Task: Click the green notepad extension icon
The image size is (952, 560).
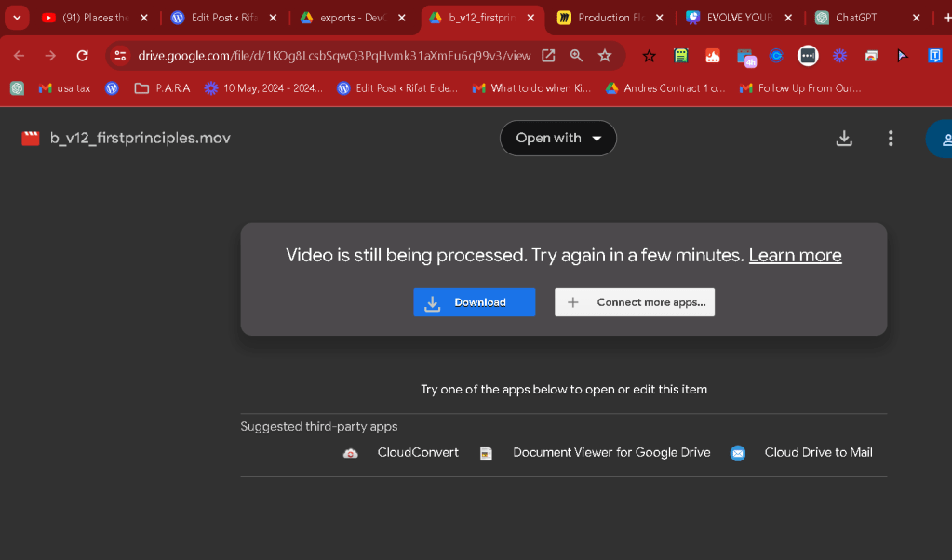Action: 680,56
